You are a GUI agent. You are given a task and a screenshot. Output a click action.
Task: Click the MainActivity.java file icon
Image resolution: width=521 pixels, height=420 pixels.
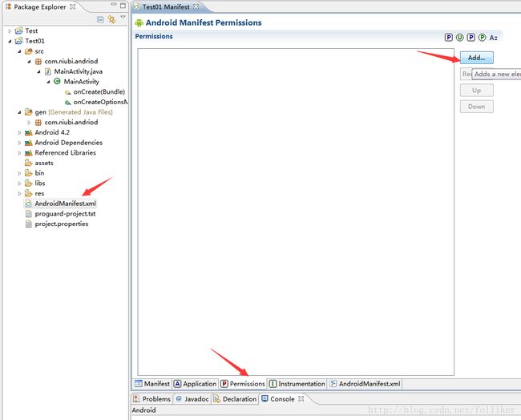pos(48,71)
